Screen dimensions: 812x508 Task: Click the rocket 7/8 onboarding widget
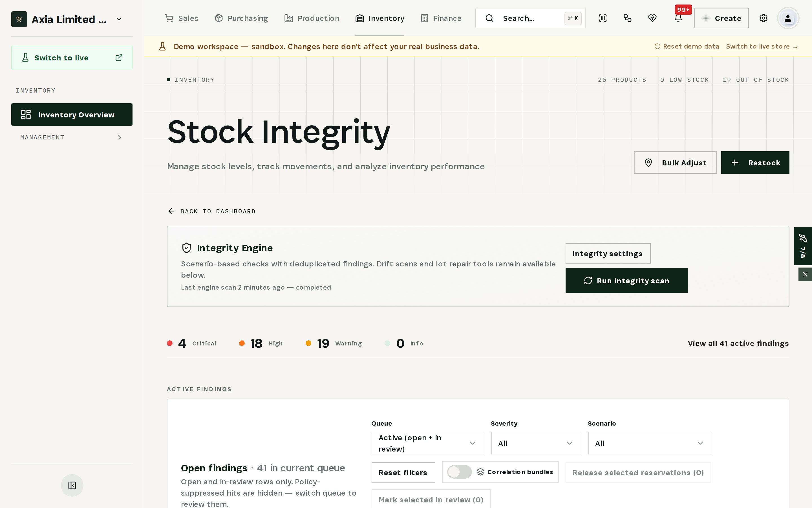pos(803,246)
